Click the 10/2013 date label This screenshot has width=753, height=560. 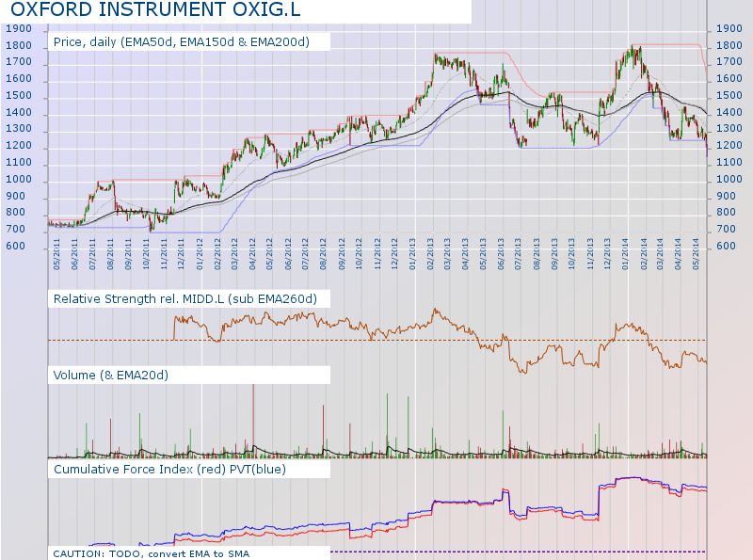coord(571,254)
